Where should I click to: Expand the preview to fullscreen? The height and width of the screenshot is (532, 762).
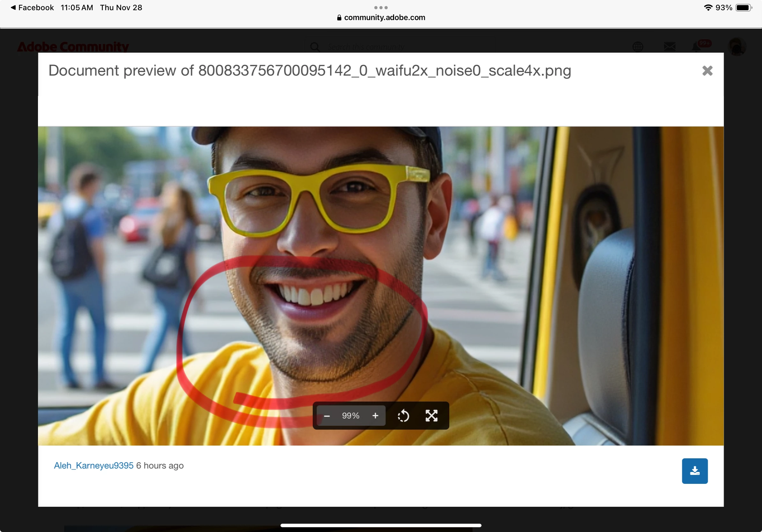coord(431,416)
